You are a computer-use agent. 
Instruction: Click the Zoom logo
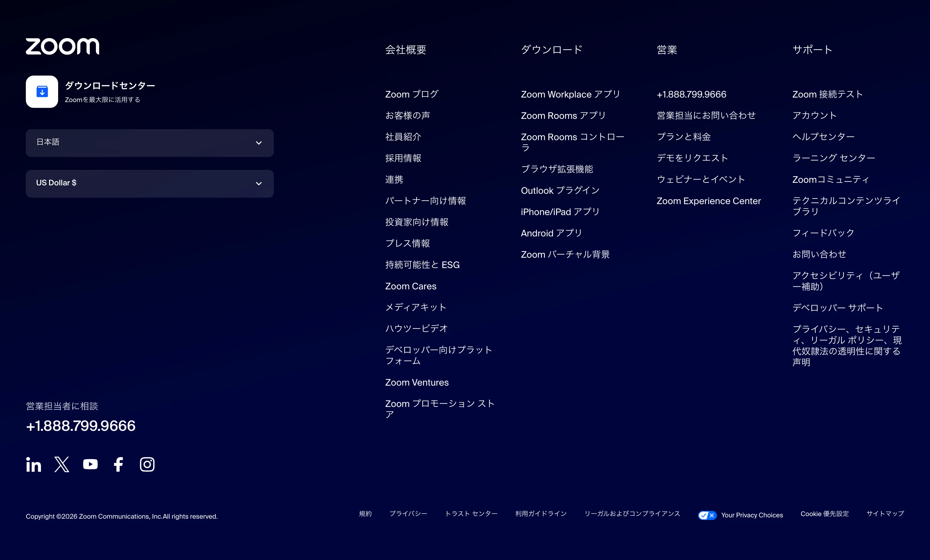[62, 47]
